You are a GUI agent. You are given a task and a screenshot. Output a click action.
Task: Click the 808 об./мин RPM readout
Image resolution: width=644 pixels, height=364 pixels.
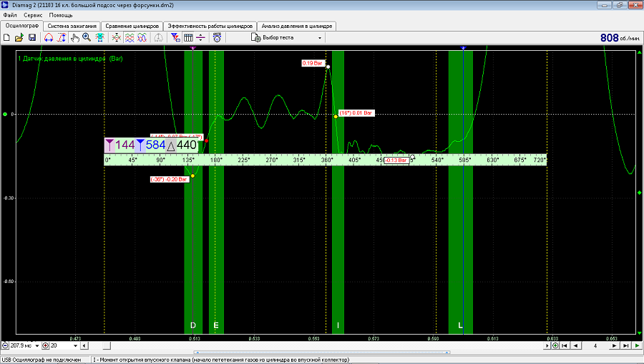(x=620, y=38)
